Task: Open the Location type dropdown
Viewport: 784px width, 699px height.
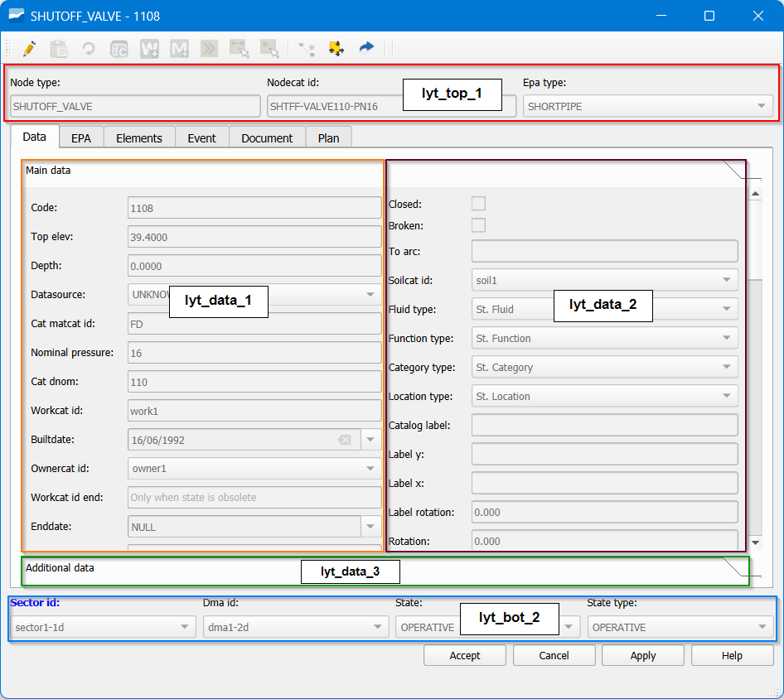Action: (x=604, y=396)
